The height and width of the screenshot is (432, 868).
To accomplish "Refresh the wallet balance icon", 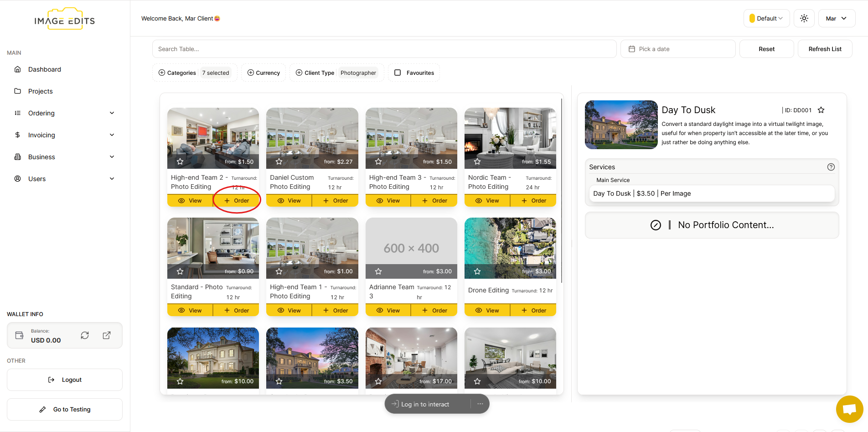I will click(x=85, y=335).
